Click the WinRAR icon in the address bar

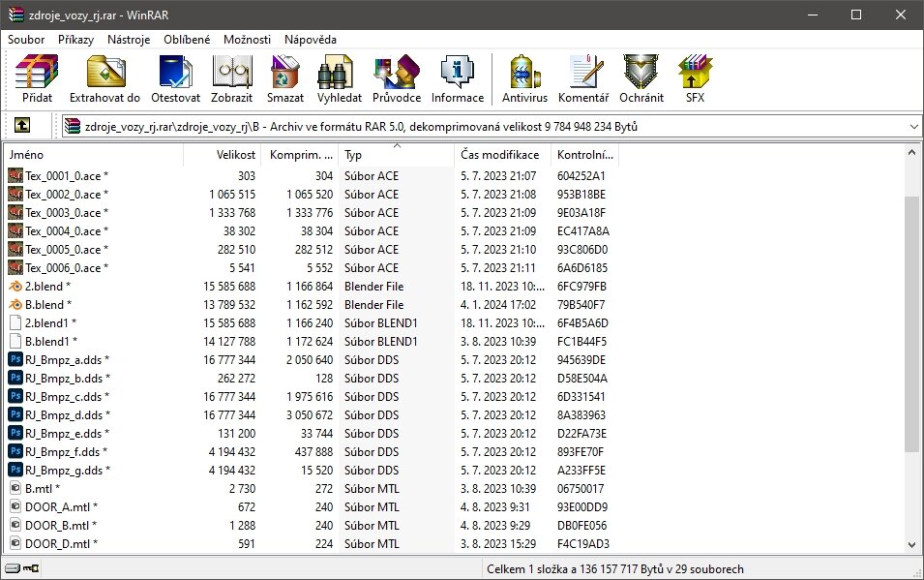pos(73,126)
